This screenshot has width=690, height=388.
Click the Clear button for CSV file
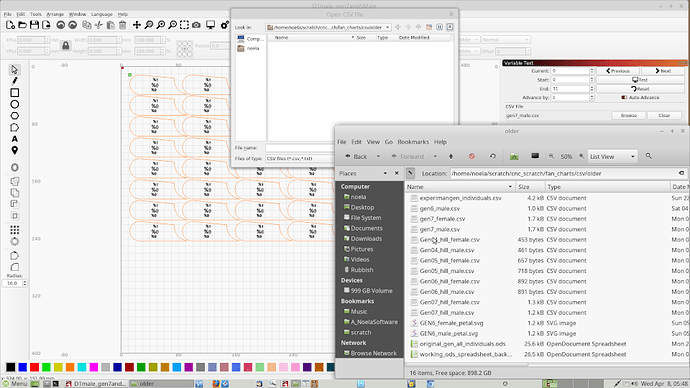pyautogui.click(x=664, y=115)
